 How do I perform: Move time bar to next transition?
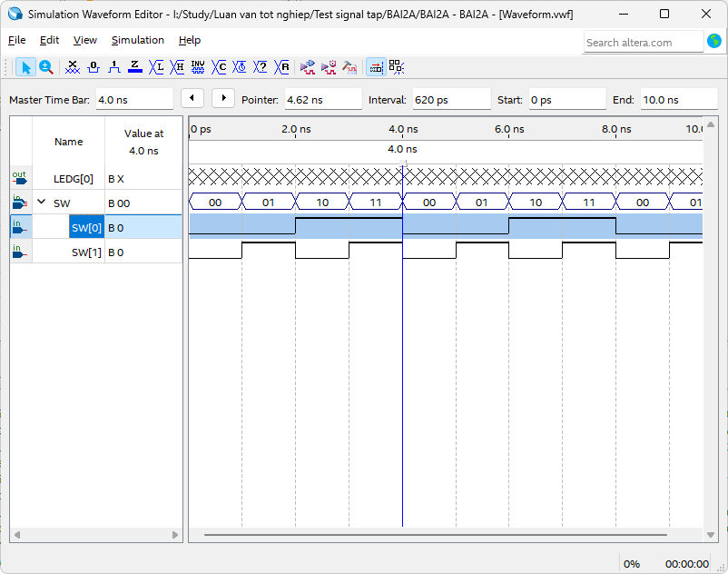[223, 98]
